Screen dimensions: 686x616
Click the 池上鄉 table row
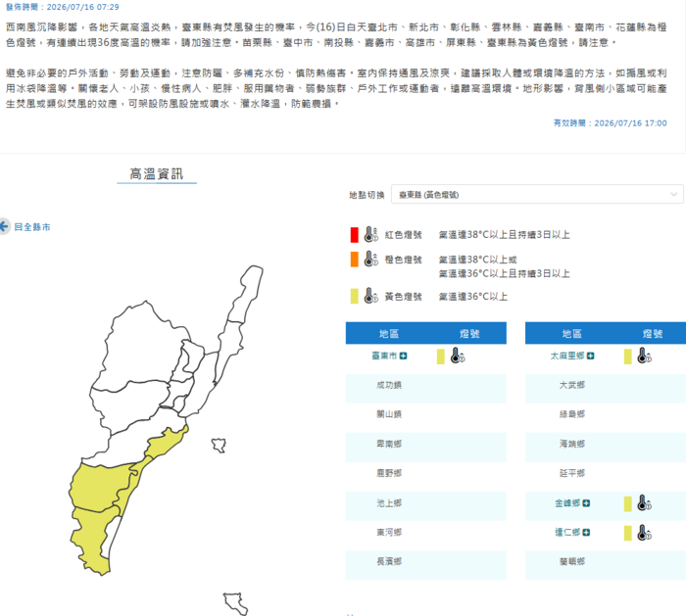(x=426, y=506)
